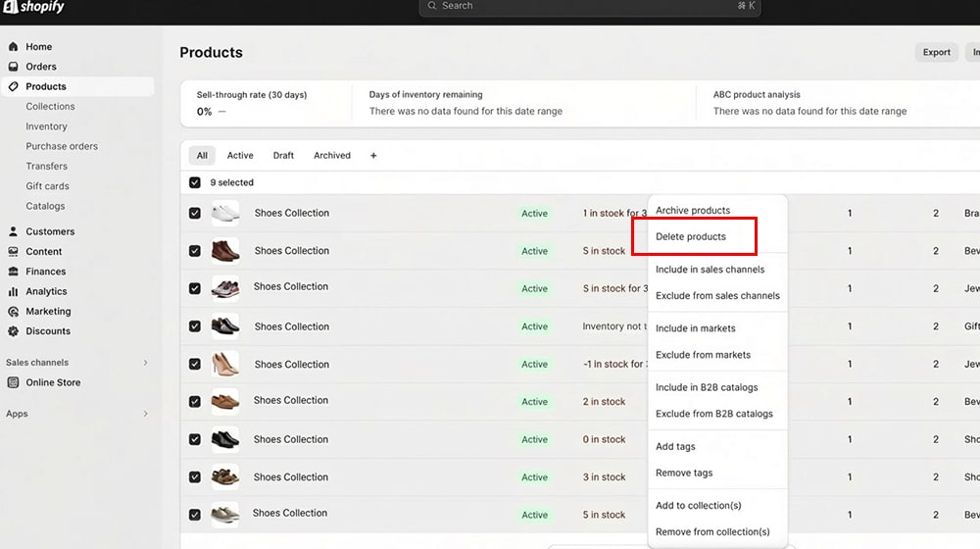Click the Content icon in sidebar
The image size is (980, 549).
[x=13, y=251]
